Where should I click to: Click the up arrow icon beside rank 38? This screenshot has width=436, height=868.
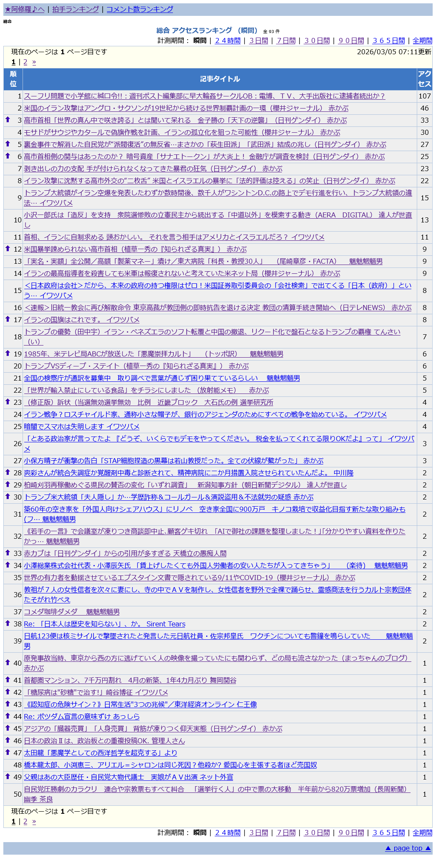[8, 623]
